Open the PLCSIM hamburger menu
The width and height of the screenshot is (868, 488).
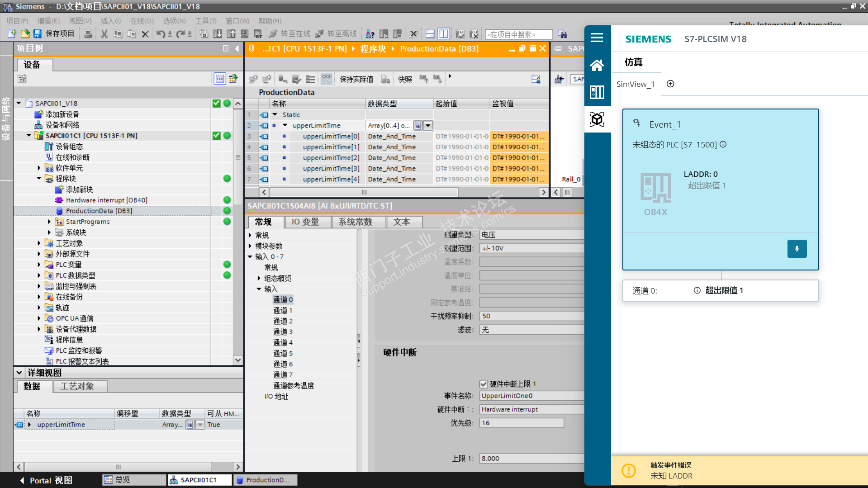click(597, 38)
